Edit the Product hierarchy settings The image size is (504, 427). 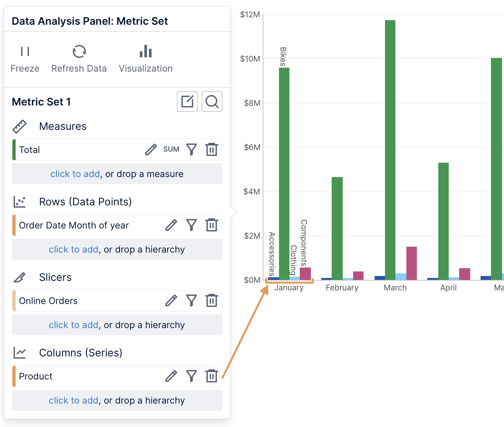(171, 376)
